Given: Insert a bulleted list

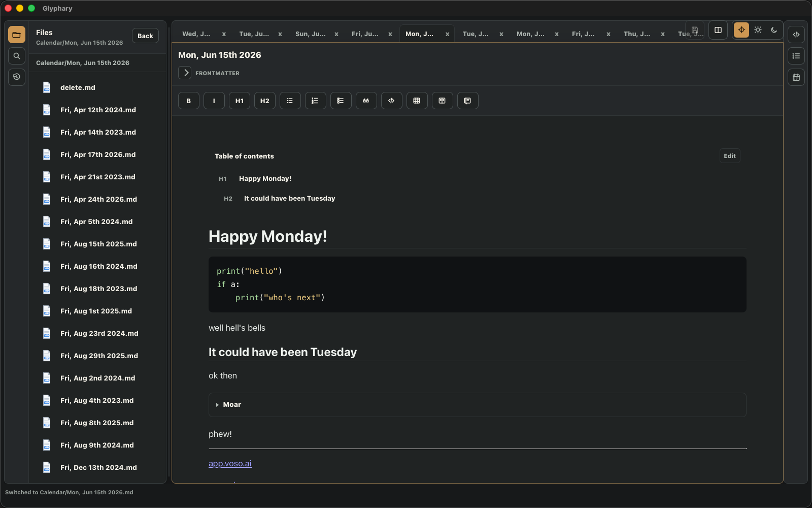Looking at the screenshot, I should point(290,101).
